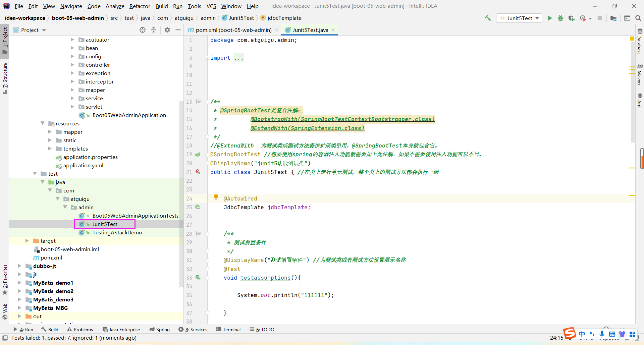Expand the controller package folder
Screen dimensions: 644x345
point(72,65)
